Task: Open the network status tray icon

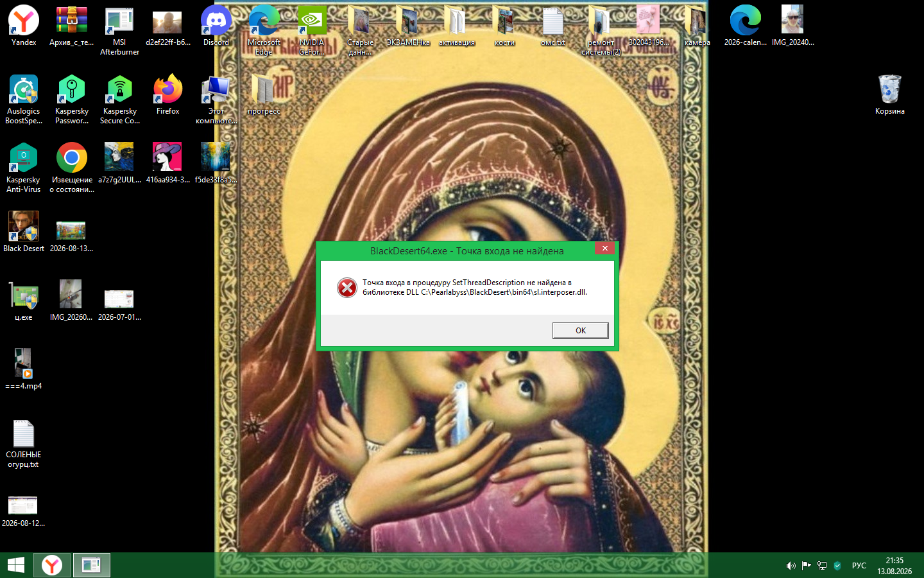Action: click(x=821, y=566)
